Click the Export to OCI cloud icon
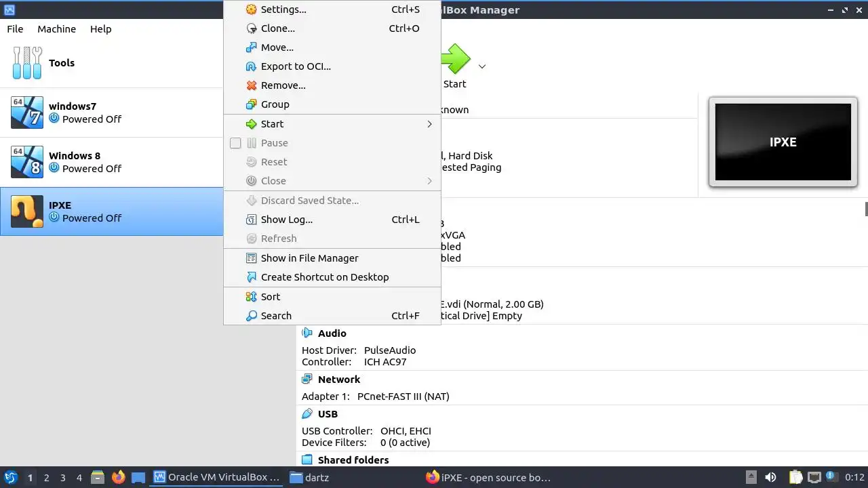Image resolution: width=868 pixels, height=488 pixels. [251, 66]
